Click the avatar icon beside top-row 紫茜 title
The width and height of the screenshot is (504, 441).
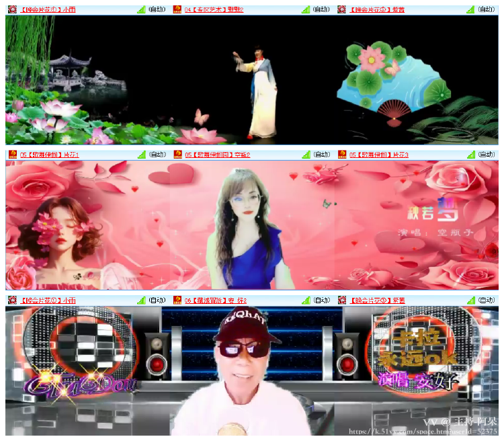tap(341, 9)
